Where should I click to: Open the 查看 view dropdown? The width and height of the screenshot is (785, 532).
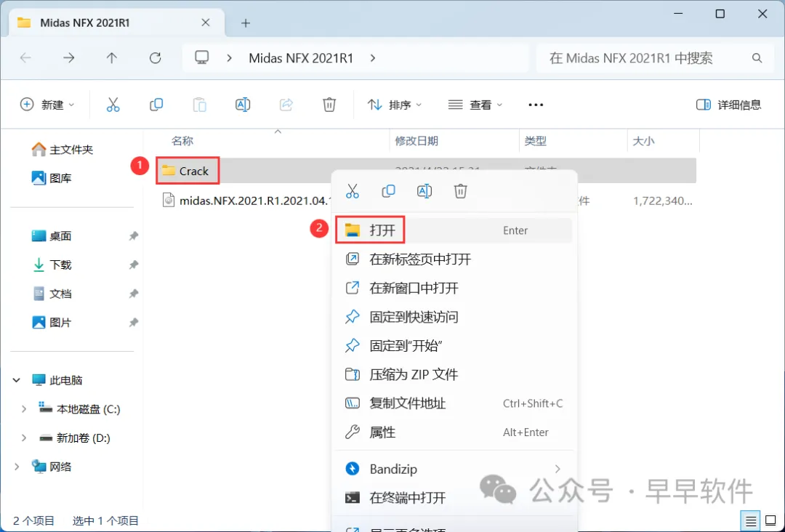pyautogui.click(x=475, y=105)
